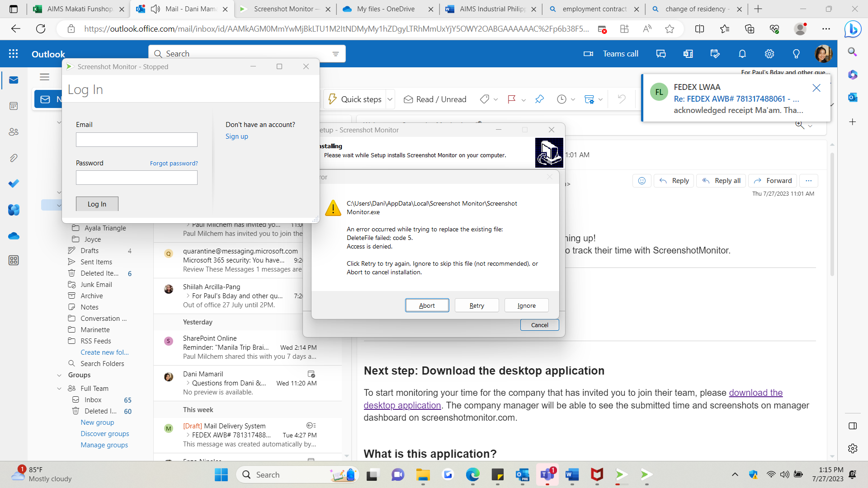Screen dimensions: 868x488
Task: Click the notifications bell icon
Action: tap(742, 54)
